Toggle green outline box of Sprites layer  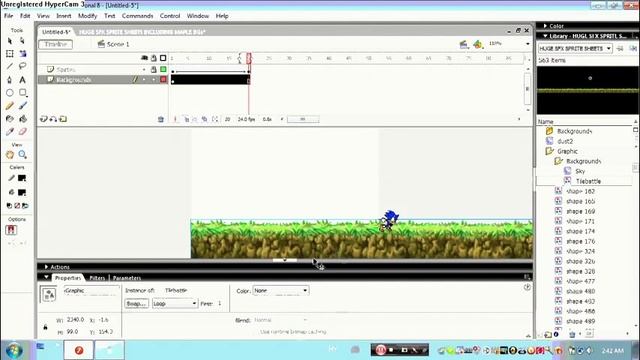click(163, 69)
